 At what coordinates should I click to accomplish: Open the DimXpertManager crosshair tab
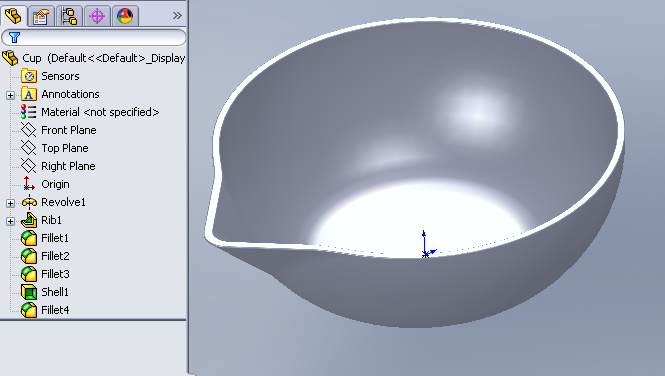pyautogui.click(x=97, y=17)
